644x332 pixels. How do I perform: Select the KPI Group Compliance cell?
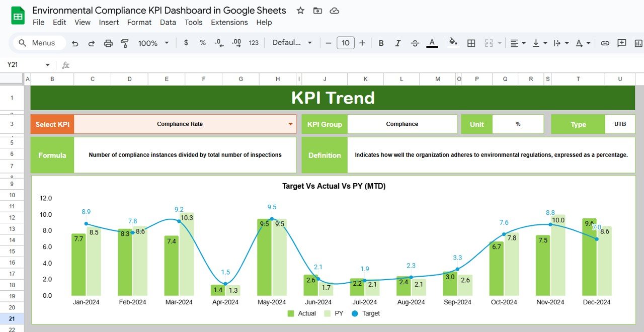tap(402, 124)
